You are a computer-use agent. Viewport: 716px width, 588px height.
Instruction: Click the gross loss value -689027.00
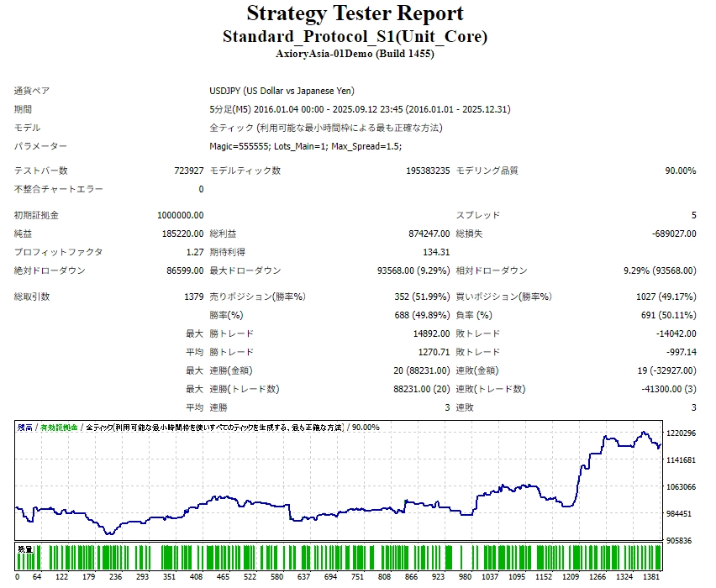(x=669, y=234)
